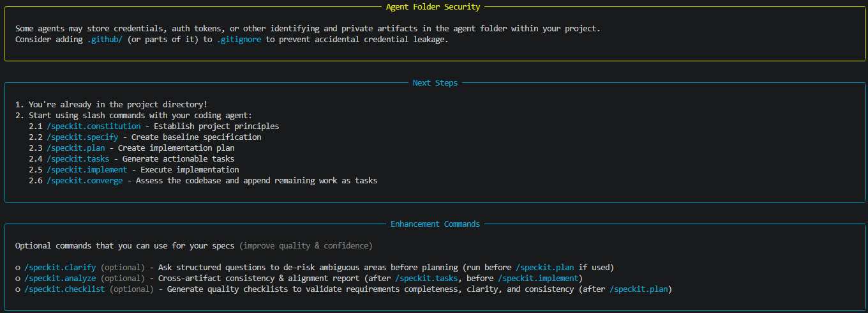Click the '/speckit.constitution' command text
Viewport: 868px width, 313px height.
(x=94, y=126)
